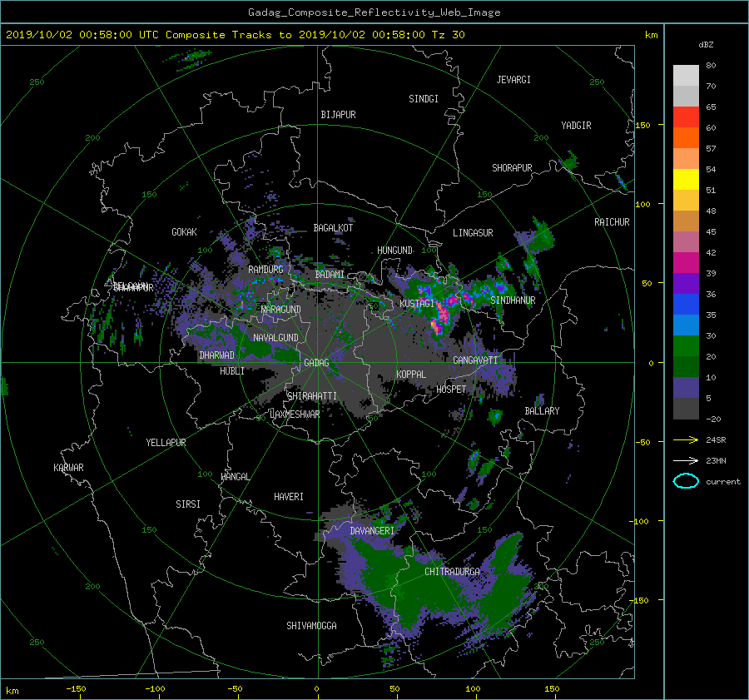Click the BADAMI city label
Viewport: 749px width, 700px height.
(x=330, y=275)
